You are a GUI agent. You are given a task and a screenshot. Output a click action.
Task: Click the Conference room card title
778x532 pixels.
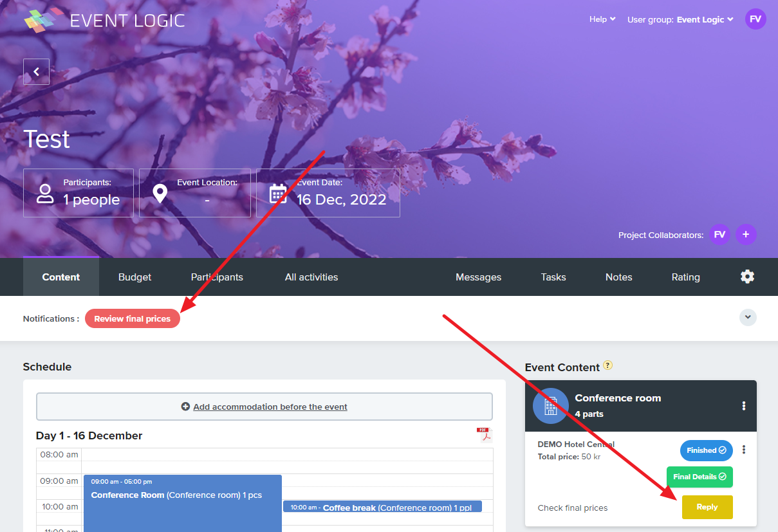point(618,398)
